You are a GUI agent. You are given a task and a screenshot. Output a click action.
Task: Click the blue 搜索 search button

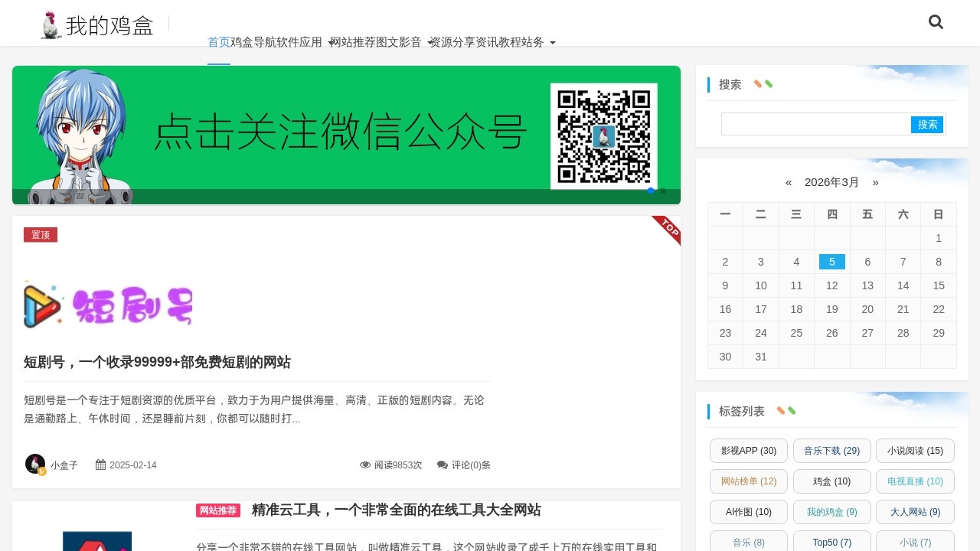point(927,124)
